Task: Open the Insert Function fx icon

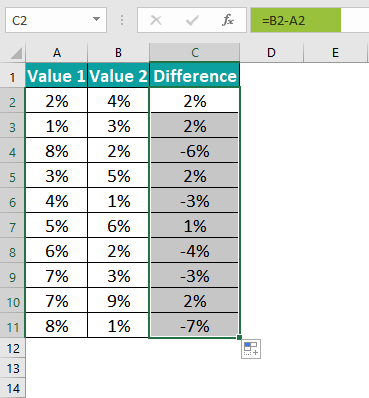Action: [228, 20]
